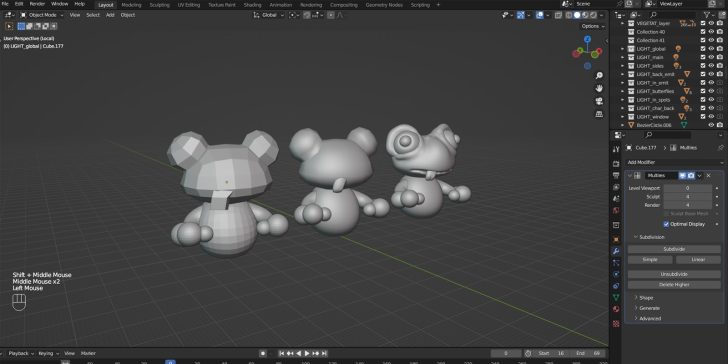Expand the Shape subpanel
728x364 pixels.
pyautogui.click(x=645, y=298)
